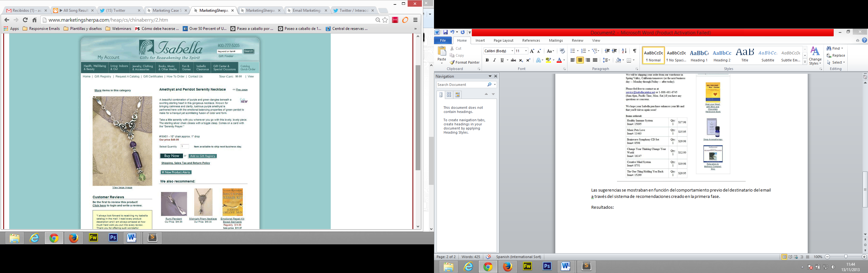Open the font size dropdown showing 11
This screenshot has height=273, width=868.
(526, 51)
